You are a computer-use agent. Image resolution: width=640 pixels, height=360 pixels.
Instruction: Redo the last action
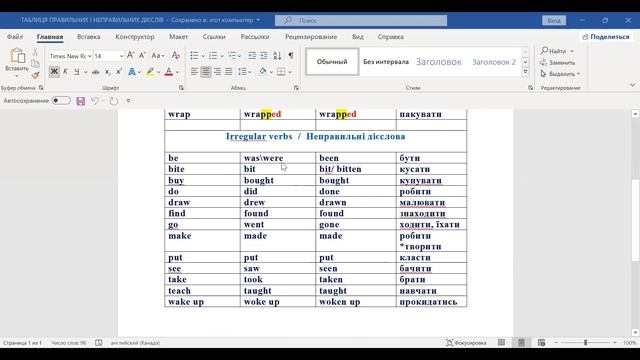[114, 101]
